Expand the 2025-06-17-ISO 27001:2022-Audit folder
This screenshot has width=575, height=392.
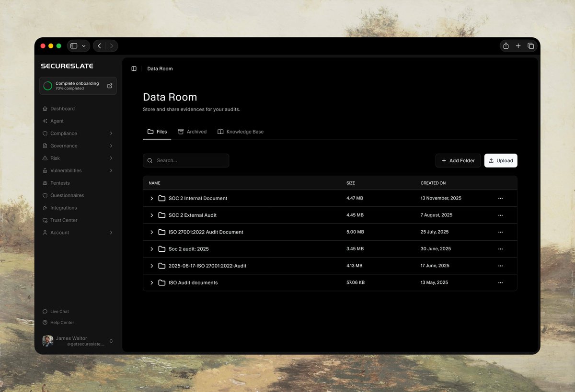point(152,266)
